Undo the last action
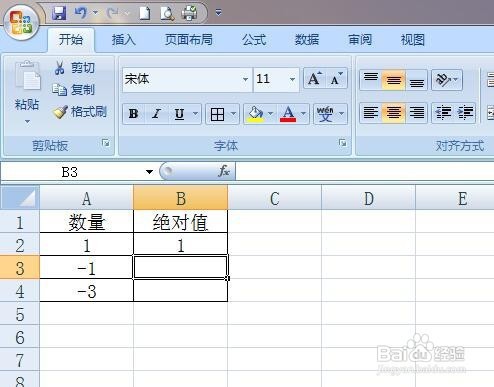This screenshot has height=387, width=494. pos(81,13)
